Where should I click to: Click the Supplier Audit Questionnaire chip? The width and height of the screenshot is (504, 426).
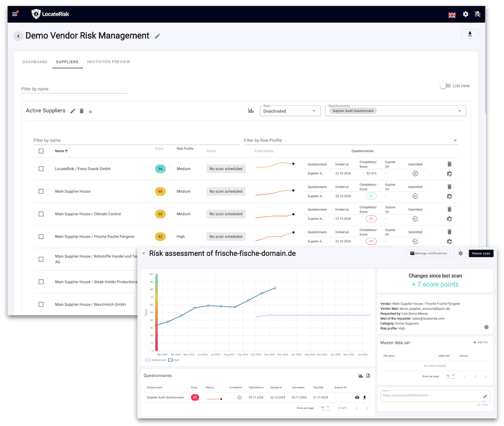(x=353, y=111)
